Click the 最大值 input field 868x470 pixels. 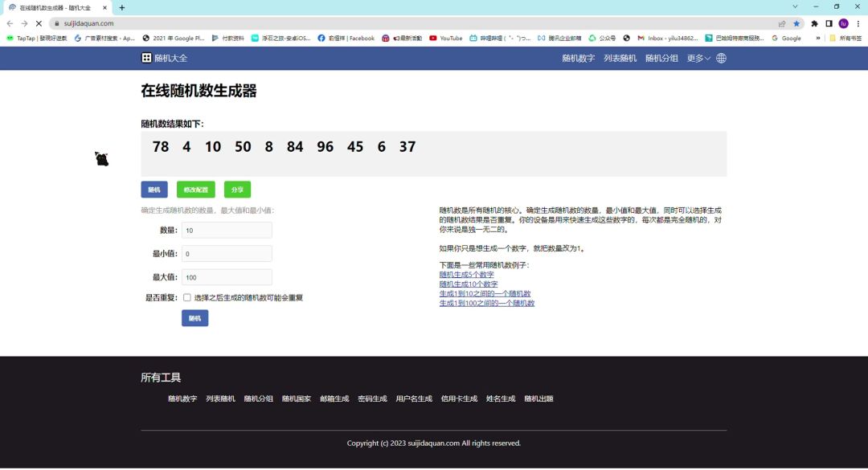click(227, 277)
